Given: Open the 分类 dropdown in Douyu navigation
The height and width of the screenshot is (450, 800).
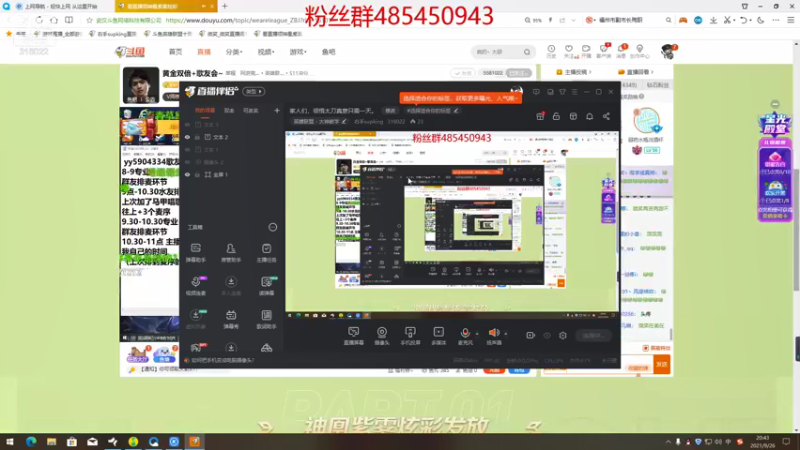Looking at the screenshot, I should (x=234, y=52).
